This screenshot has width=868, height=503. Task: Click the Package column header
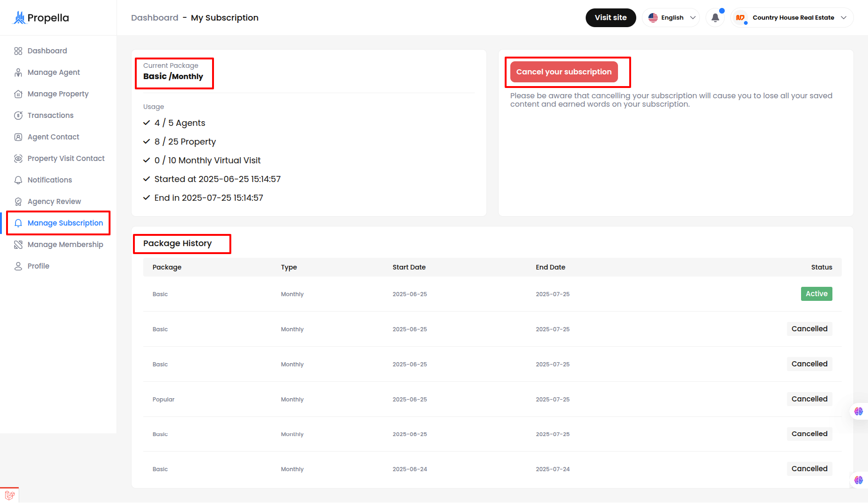click(167, 267)
